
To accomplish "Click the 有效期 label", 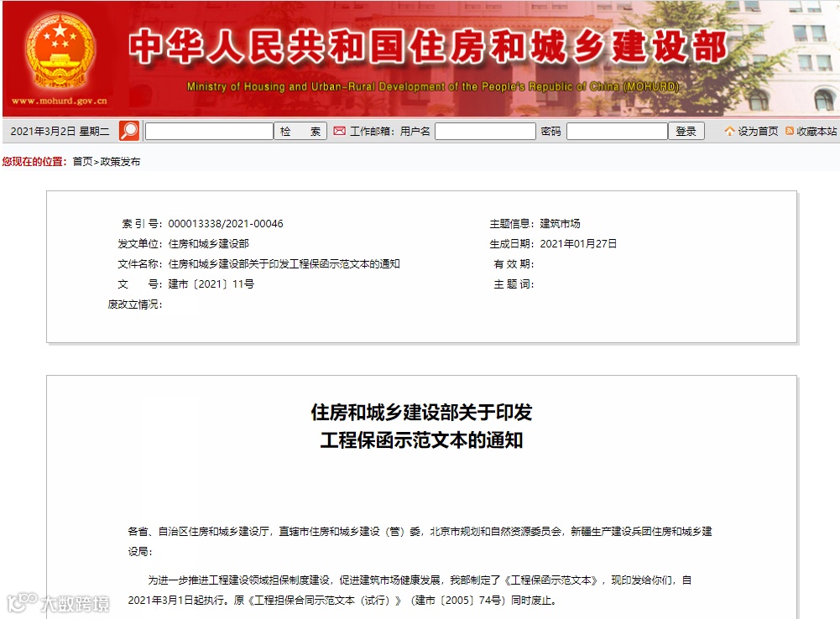I will point(514,264).
